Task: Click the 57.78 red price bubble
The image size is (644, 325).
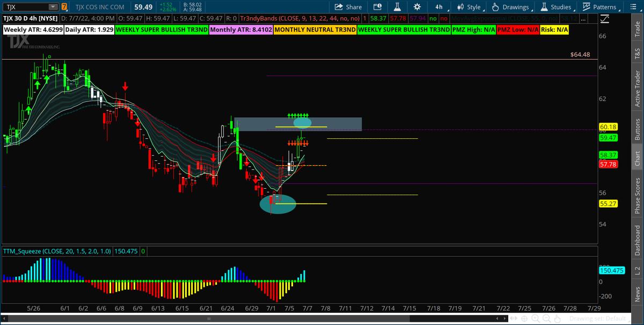Action: coord(608,164)
